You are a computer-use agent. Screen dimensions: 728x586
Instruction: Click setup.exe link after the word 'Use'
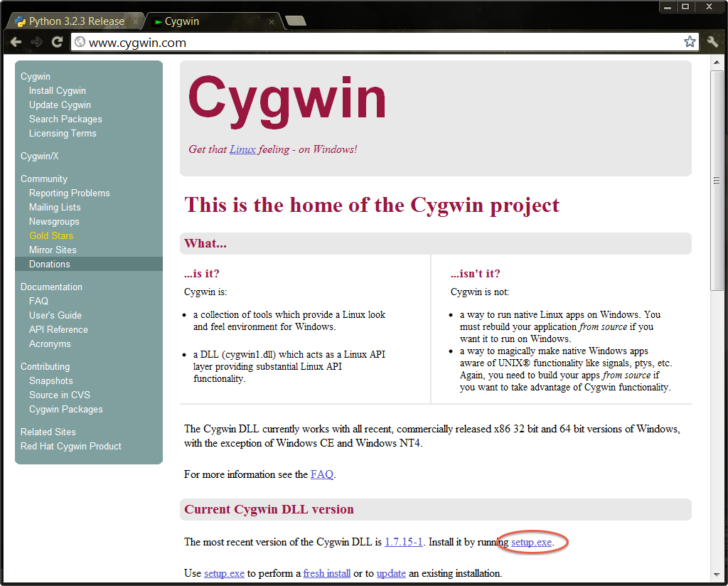[224, 573]
